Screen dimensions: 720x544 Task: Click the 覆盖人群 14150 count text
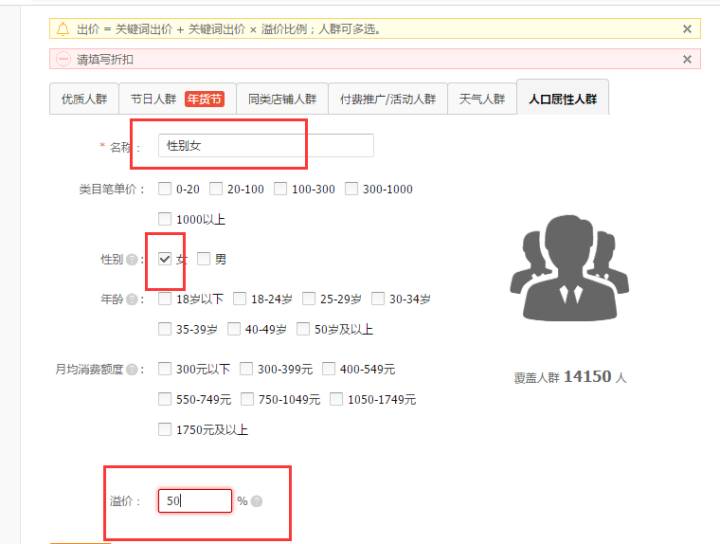click(x=570, y=377)
